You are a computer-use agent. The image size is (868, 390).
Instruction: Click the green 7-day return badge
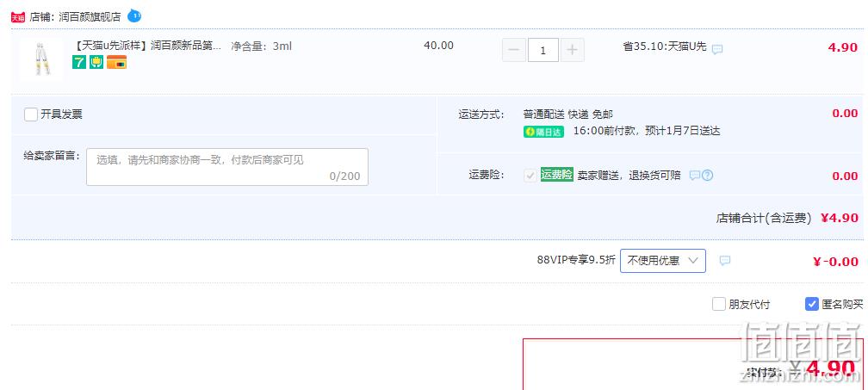(79, 63)
